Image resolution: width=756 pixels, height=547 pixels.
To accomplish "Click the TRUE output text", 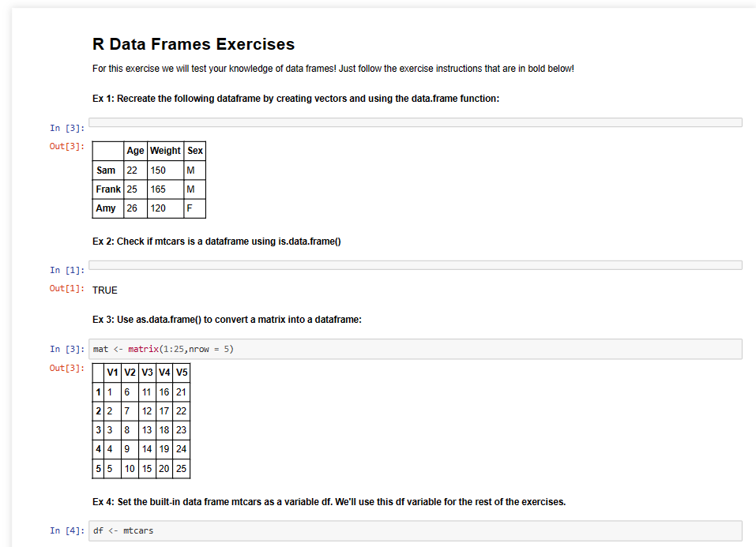I will coord(104,290).
